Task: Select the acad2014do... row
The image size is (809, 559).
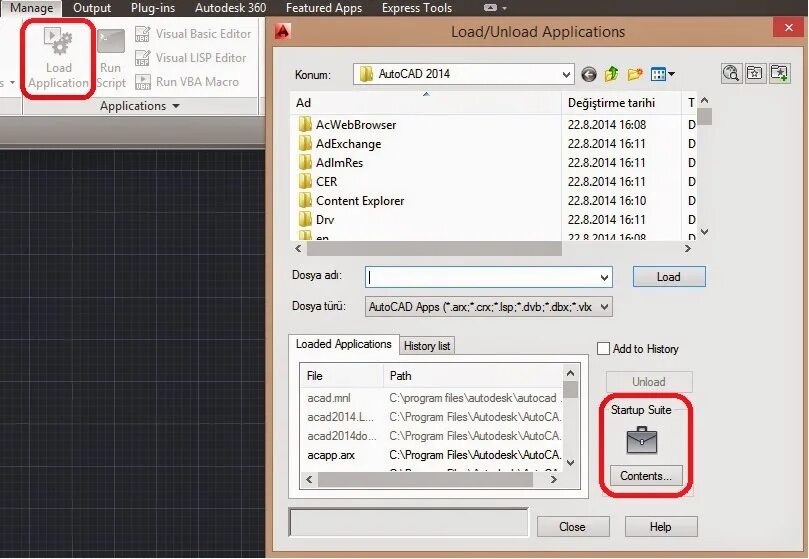Action: click(x=342, y=436)
